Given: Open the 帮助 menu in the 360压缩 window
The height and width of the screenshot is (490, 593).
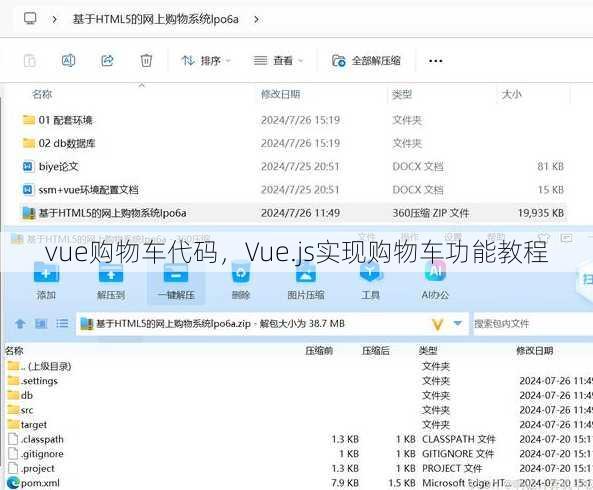Looking at the screenshot, I should [x=496, y=238].
